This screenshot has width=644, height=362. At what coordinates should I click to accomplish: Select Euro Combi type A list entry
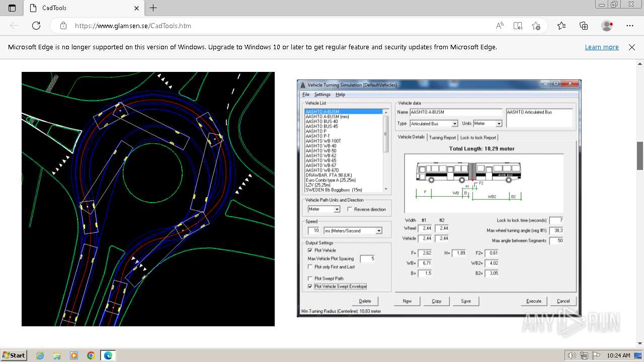tap(331, 180)
